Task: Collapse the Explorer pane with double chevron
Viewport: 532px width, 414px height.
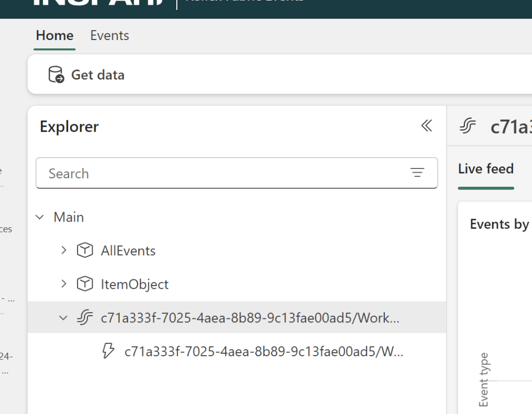Action: [x=426, y=126]
